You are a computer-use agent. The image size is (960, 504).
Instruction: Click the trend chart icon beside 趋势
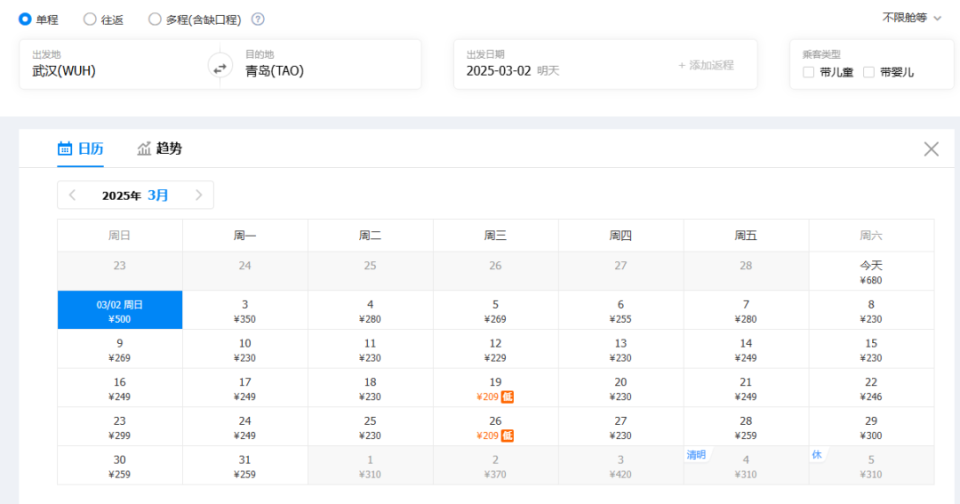pos(144,148)
